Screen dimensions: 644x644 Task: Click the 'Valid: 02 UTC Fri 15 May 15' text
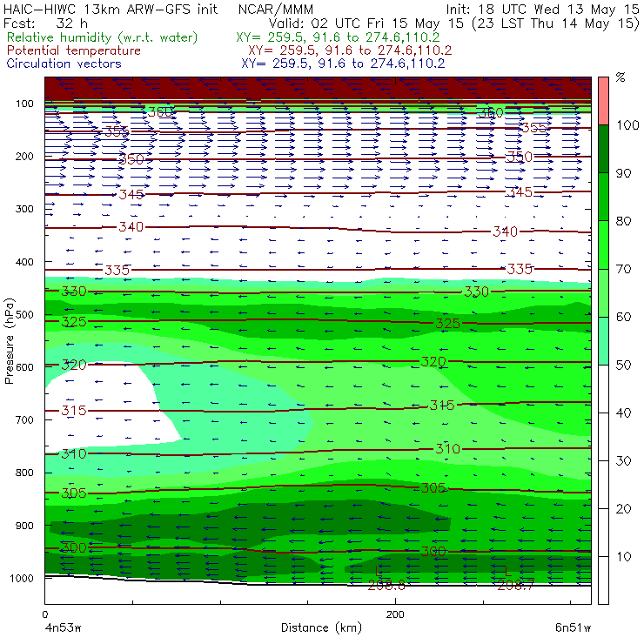coord(367,23)
